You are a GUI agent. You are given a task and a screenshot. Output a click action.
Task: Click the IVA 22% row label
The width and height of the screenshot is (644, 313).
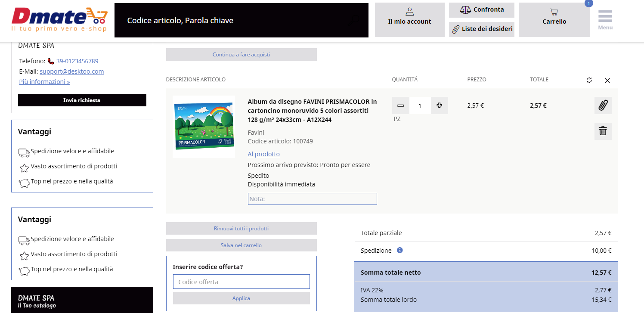click(x=372, y=290)
